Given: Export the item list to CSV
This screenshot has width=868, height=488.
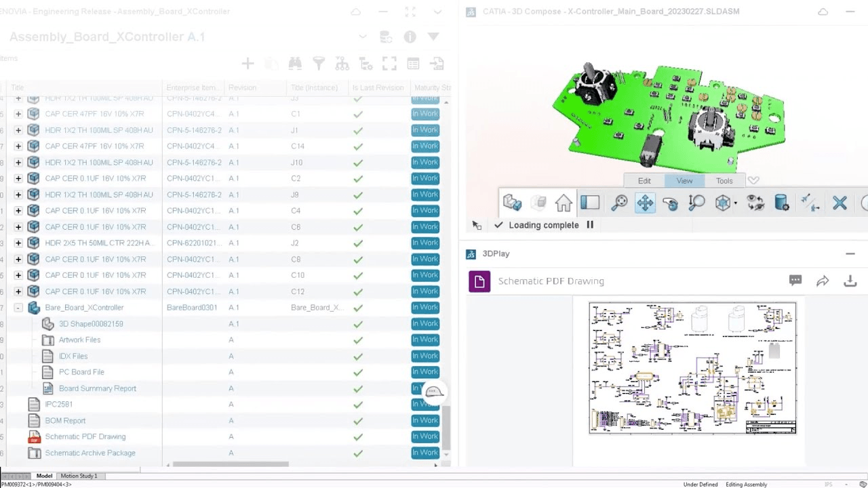Looking at the screenshot, I should (x=436, y=63).
